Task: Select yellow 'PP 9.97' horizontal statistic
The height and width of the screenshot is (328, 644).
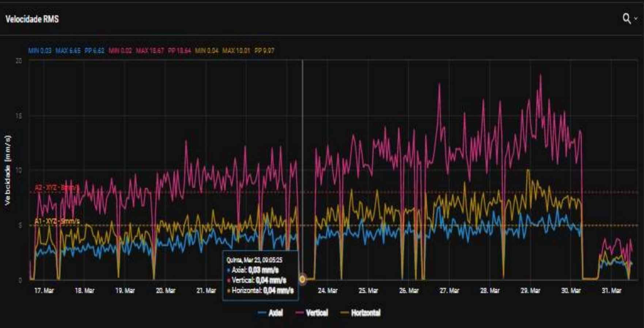Action: tap(264, 50)
